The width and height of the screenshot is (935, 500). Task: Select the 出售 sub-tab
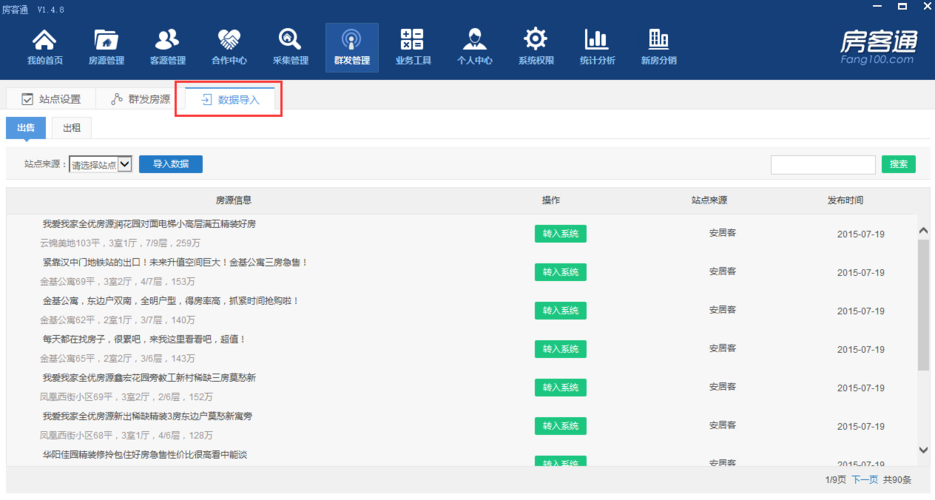tap(26, 128)
